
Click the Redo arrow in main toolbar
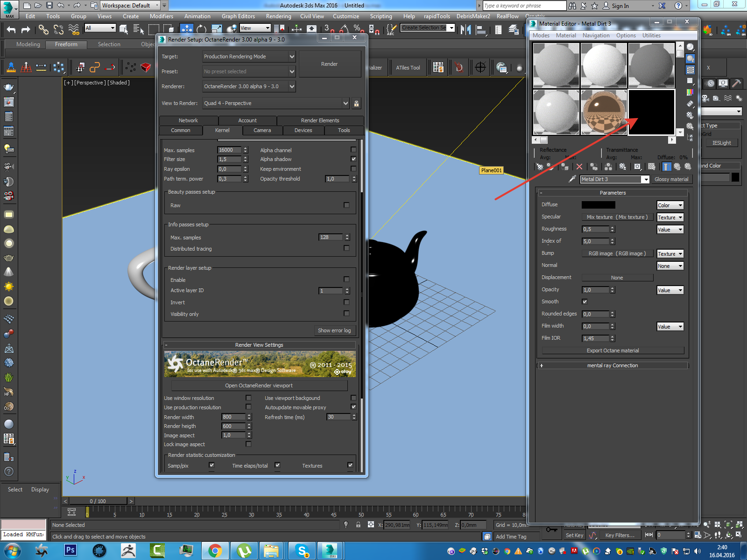pyautogui.click(x=26, y=29)
